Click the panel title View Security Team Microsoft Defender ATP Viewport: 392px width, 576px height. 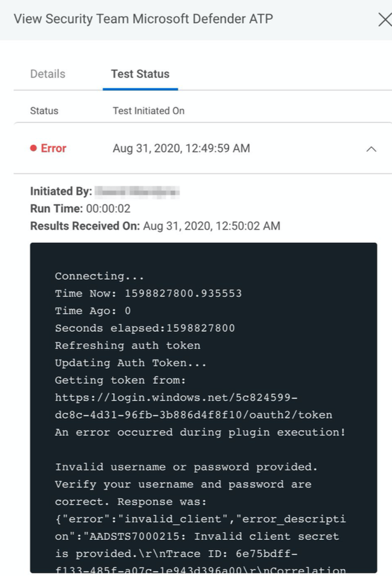[144, 19]
